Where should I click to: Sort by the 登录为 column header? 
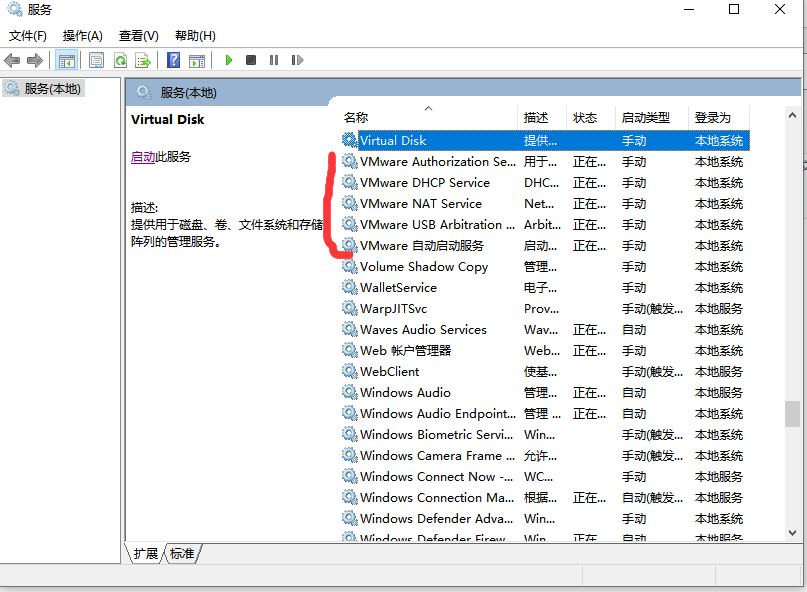[719, 117]
